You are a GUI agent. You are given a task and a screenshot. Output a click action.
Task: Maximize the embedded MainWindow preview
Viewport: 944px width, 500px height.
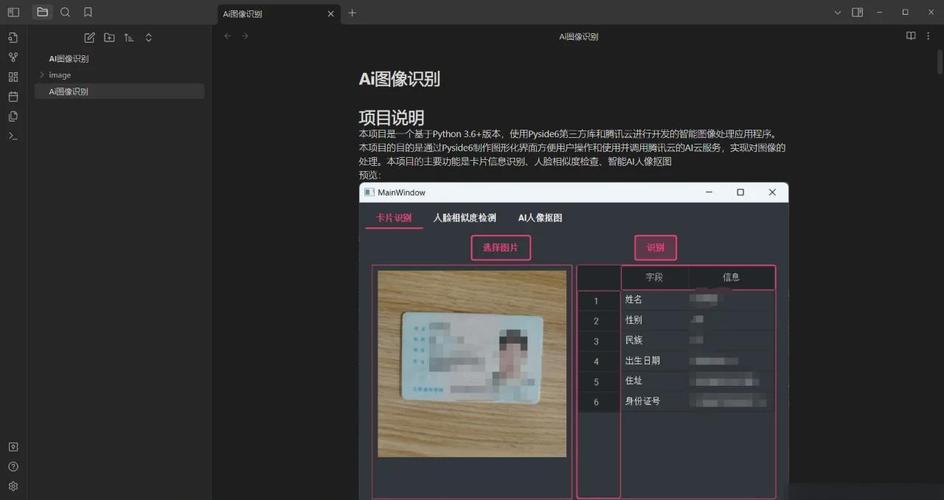click(741, 193)
